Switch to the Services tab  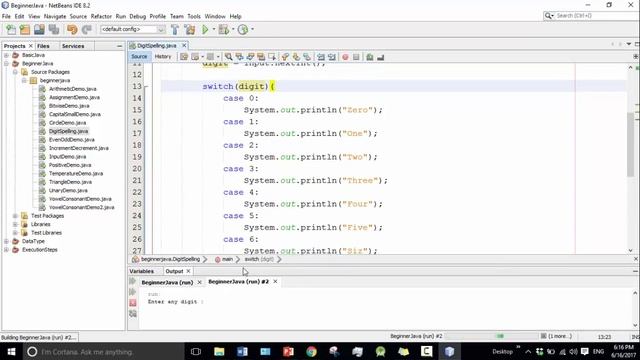coord(73,46)
